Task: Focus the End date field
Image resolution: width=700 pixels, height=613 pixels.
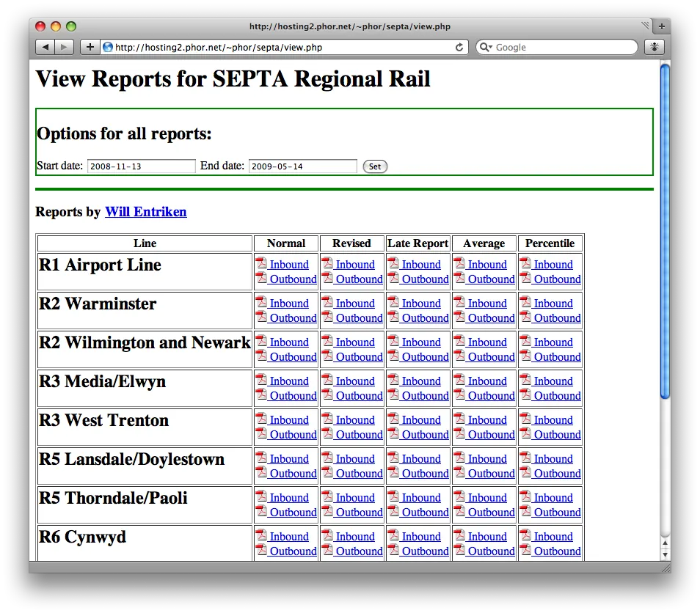Action: 303,166
